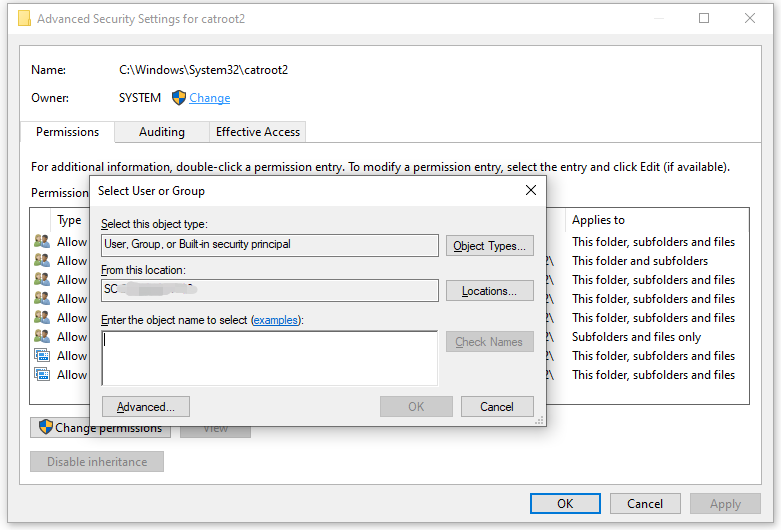
Task: Open the Effective Access tab
Action: point(258,132)
